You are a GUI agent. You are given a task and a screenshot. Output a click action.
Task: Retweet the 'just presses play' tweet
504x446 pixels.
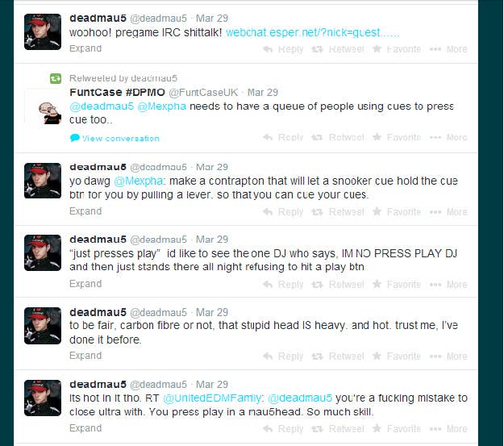(x=338, y=285)
